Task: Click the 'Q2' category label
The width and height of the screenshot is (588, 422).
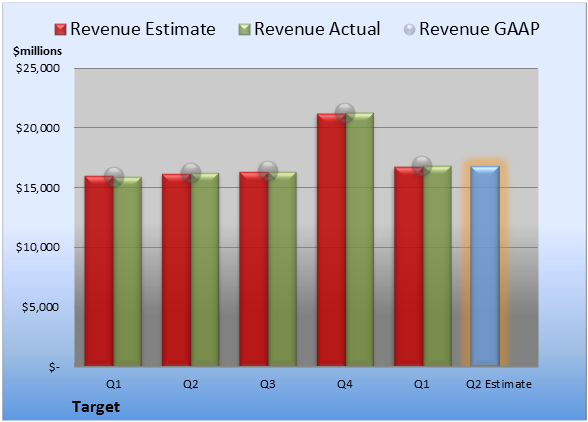Action: click(190, 384)
